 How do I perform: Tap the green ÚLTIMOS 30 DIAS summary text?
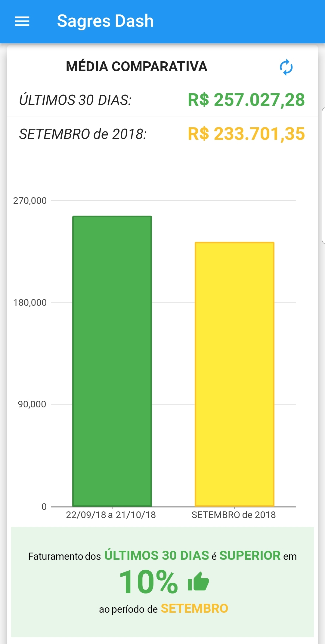[x=156, y=556]
